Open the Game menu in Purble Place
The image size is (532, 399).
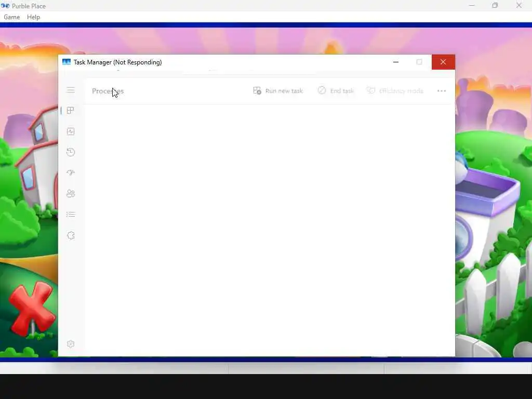(12, 17)
